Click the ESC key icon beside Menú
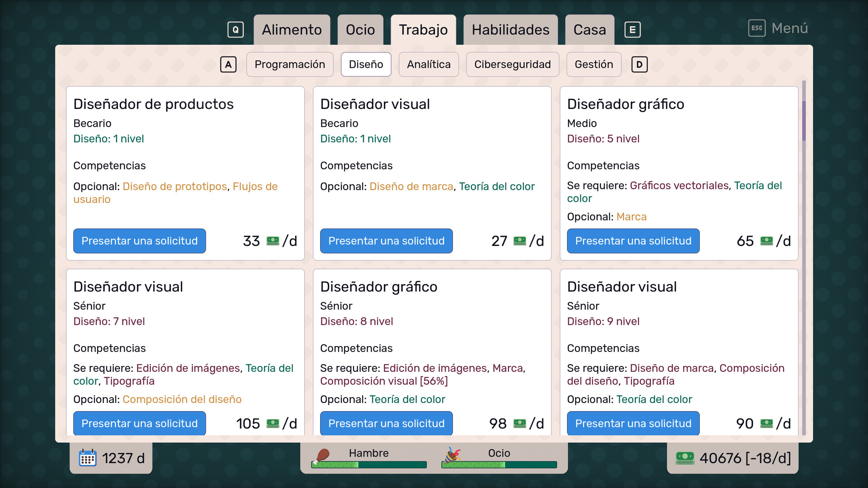The height and width of the screenshot is (488, 868). [756, 28]
